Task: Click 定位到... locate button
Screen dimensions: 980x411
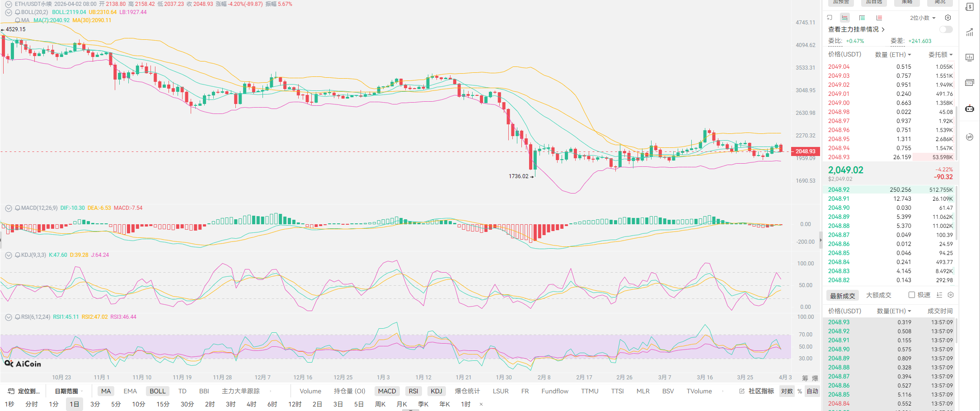Action: 24,391
